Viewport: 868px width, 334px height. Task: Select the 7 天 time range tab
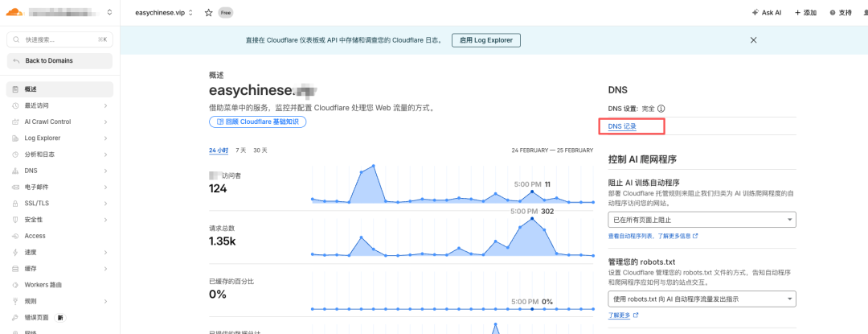[x=241, y=151]
